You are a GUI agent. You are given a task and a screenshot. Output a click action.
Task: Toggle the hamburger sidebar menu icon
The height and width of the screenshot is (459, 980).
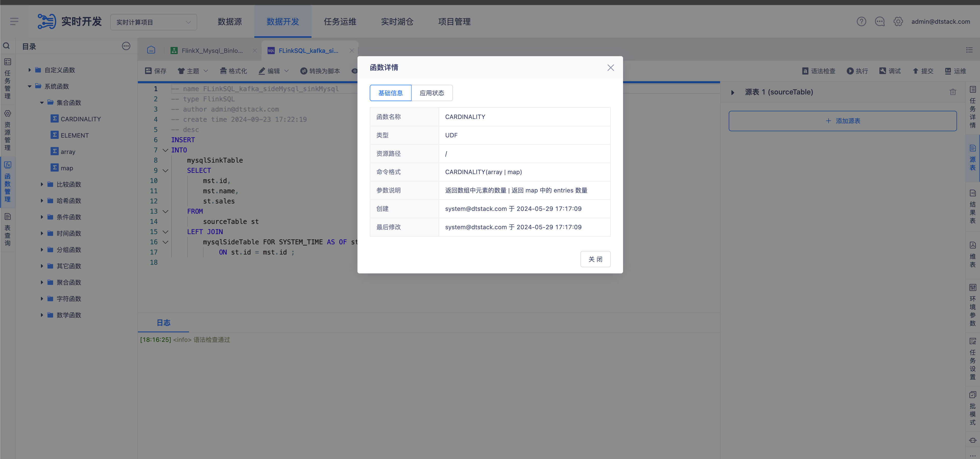14,21
